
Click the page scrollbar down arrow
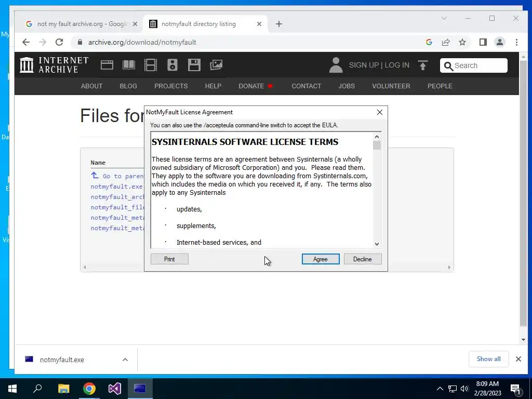[523, 340]
